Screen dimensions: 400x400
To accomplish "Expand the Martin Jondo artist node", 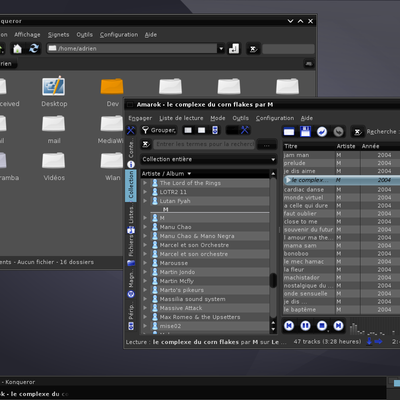I will point(145,272).
